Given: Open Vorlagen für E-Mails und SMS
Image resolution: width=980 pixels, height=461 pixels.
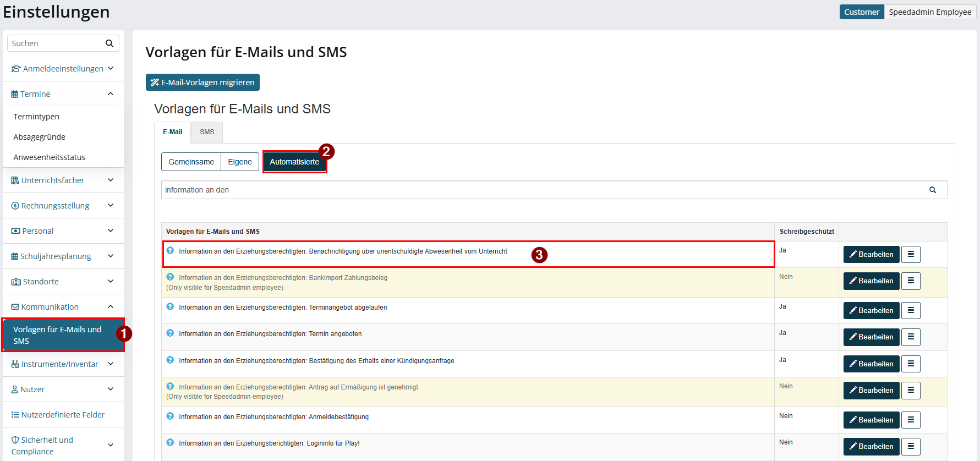Looking at the screenshot, I should [x=63, y=335].
